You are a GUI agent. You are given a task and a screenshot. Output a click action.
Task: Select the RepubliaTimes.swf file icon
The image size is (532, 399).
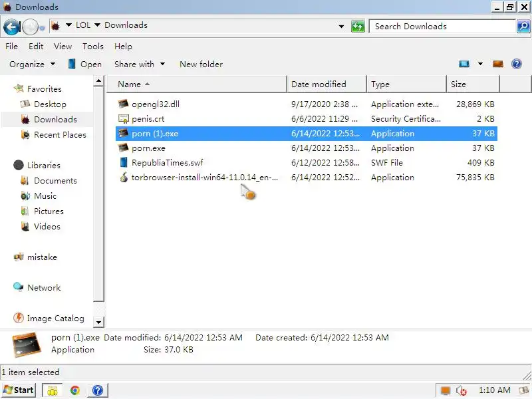pos(124,162)
